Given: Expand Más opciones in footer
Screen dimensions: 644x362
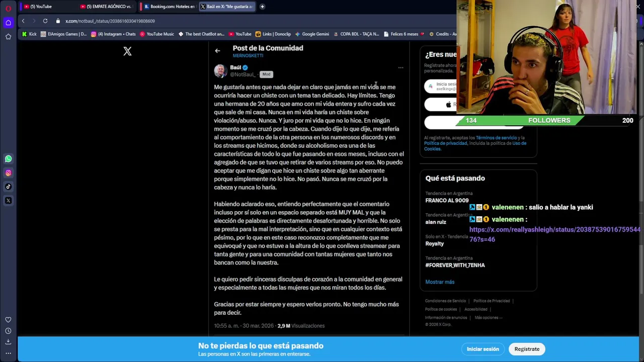Looking at the screenshot, I should point(489,318).
